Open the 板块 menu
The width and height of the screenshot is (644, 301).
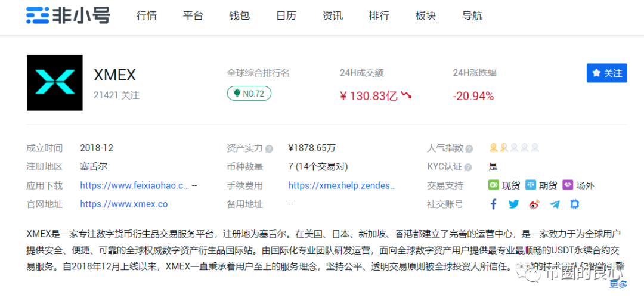click(x=426, y=16)
